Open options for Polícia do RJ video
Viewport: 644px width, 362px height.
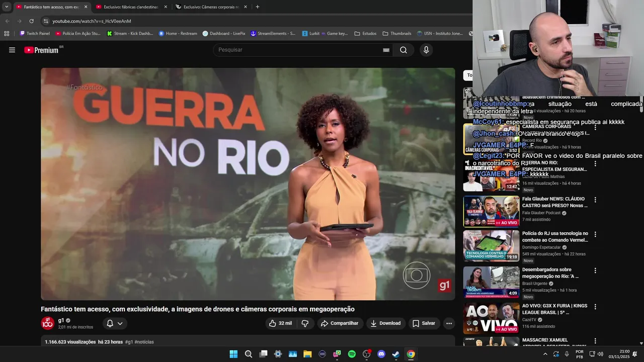coord(595,234)
